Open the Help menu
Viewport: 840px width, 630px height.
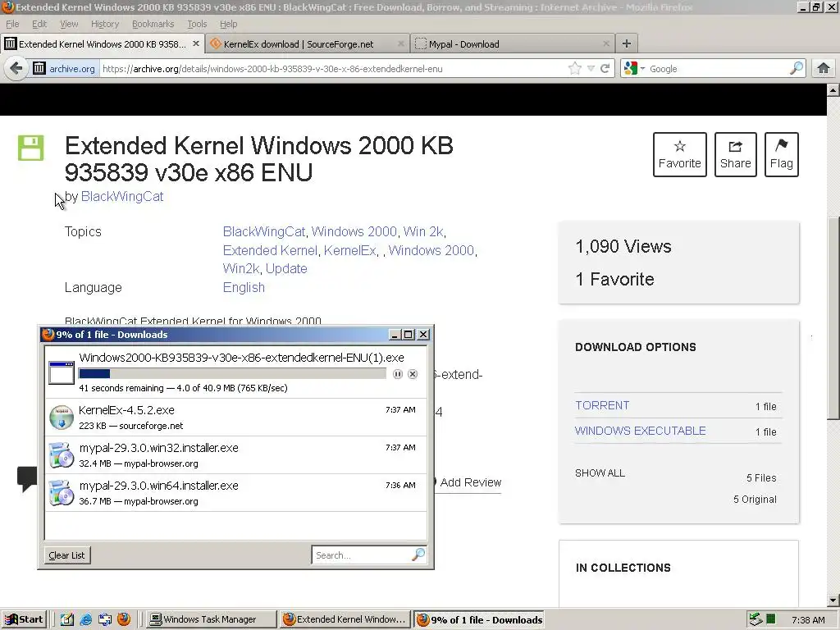[228, 24]
